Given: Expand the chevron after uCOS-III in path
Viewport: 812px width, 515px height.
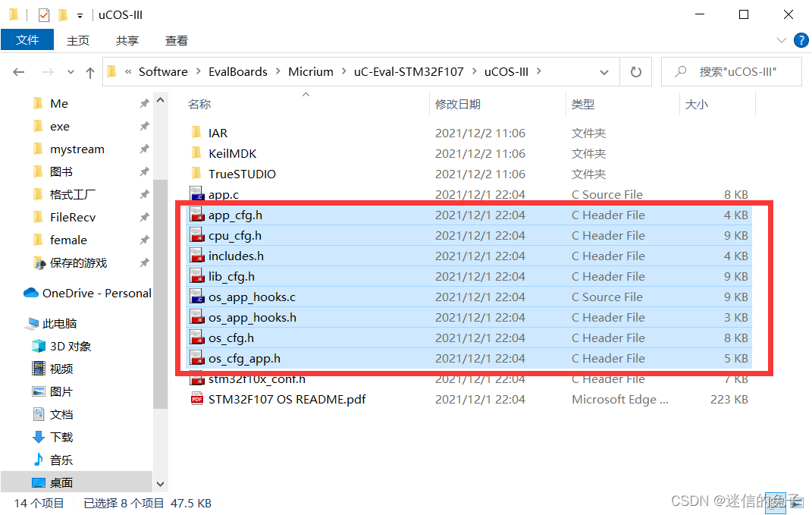Looking at the screenshot, I should (x=538, y=71).
